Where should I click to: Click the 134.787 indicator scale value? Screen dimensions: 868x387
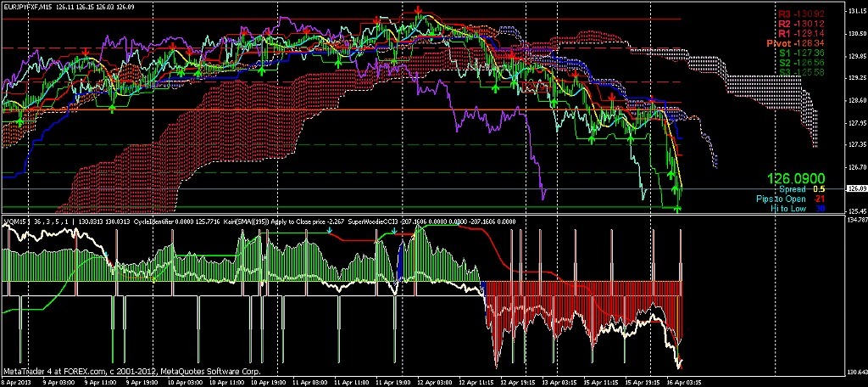click(857, 221)
